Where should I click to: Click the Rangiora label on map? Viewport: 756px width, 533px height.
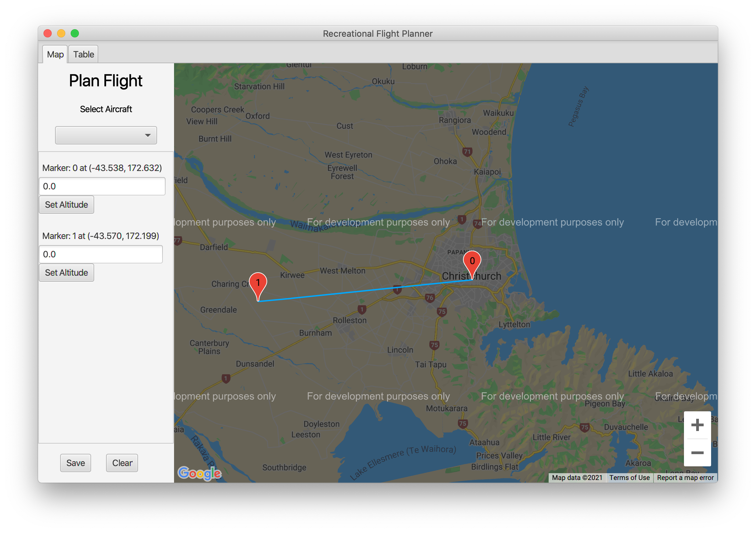tap(454, 120)
